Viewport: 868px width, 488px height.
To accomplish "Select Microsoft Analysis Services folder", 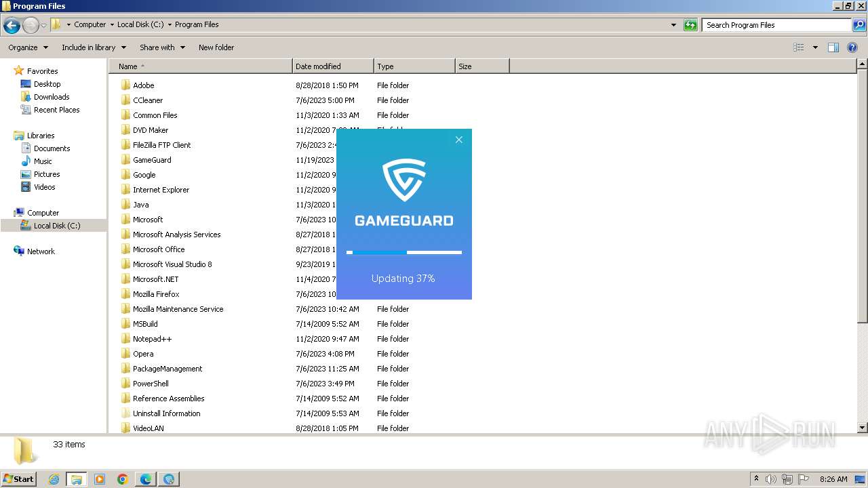I will [x=176, y=235].
